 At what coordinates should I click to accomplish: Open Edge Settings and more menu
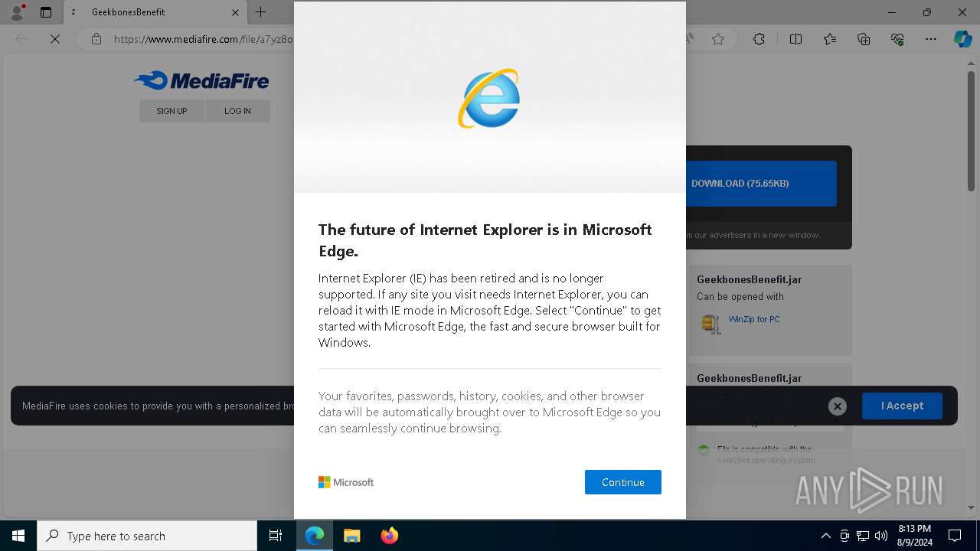(931, 39)
